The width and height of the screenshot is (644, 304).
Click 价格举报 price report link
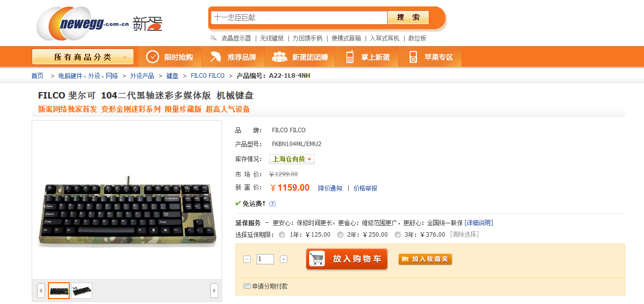coord(366,188)
